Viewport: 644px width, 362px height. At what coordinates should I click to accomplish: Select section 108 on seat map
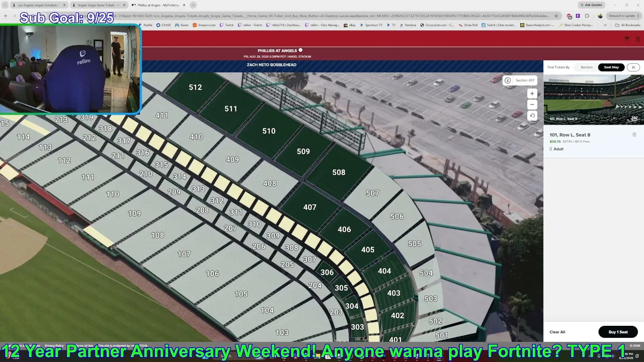point(157,235)
